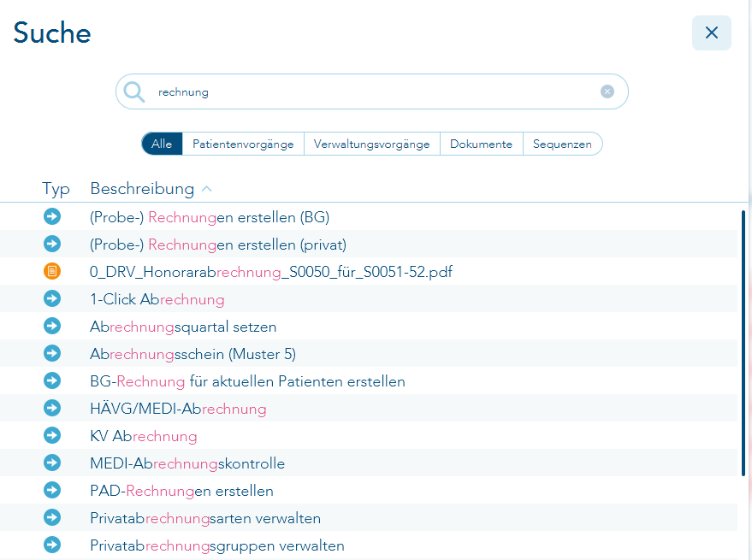Open HÄVG/MEDI-Abrechnung via its arrow icon

(x=52, y=408)
